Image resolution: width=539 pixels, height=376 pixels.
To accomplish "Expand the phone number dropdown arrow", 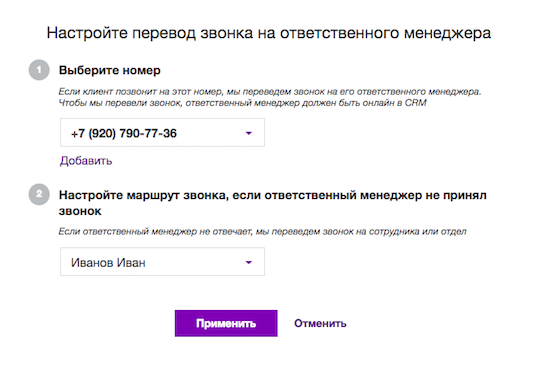I will (x=249, y=133).
